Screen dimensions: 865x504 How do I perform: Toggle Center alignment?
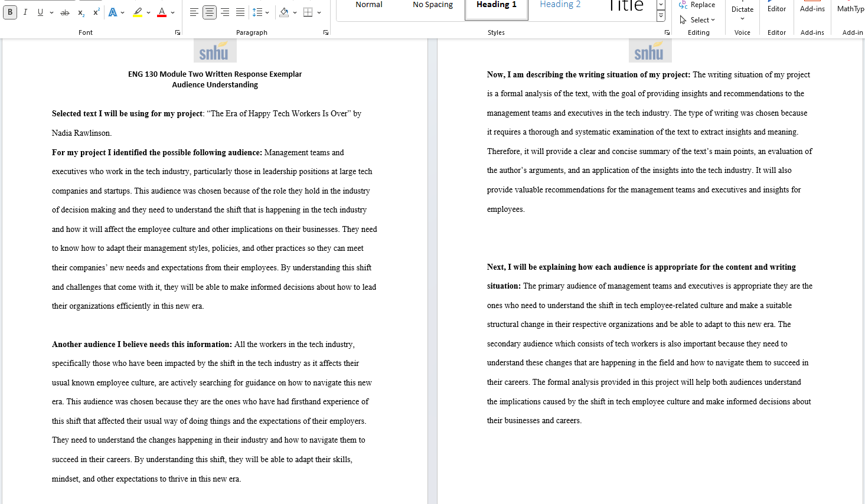click(x=209, y=12)
